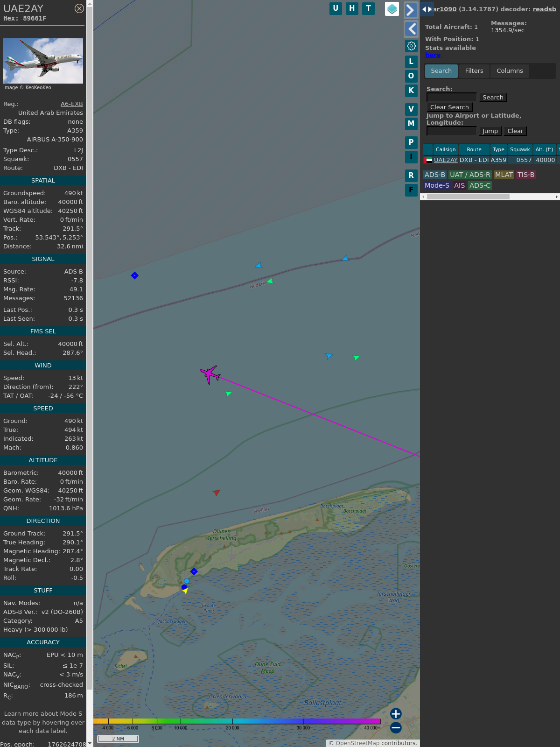Sort table by Callsign column

[x=446, y=149]
